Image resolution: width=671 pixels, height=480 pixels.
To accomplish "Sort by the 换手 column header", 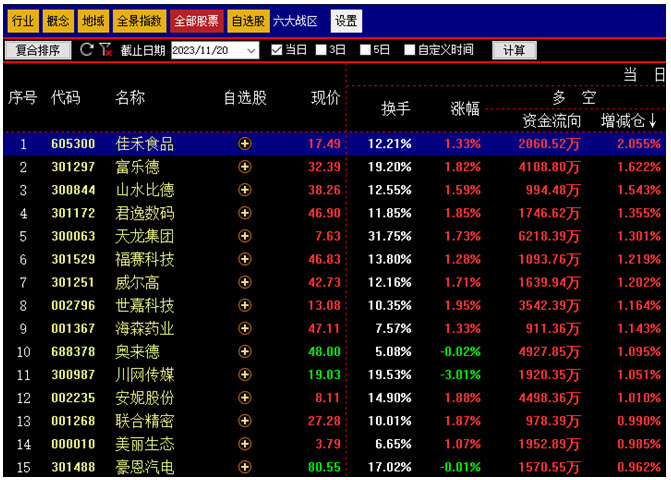I will tap(396, 108).
